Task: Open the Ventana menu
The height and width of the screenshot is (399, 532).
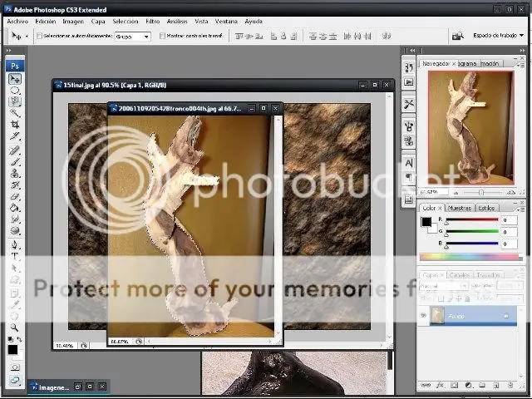Action: [x=226, y=21]
